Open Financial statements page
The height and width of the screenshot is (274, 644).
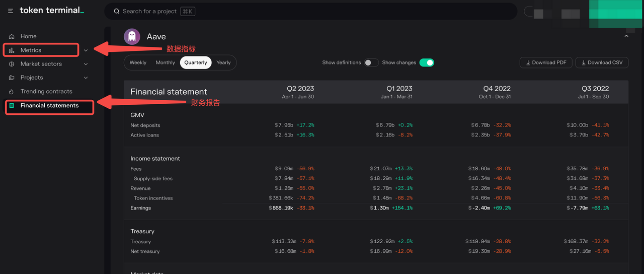(x=49, y=106)
